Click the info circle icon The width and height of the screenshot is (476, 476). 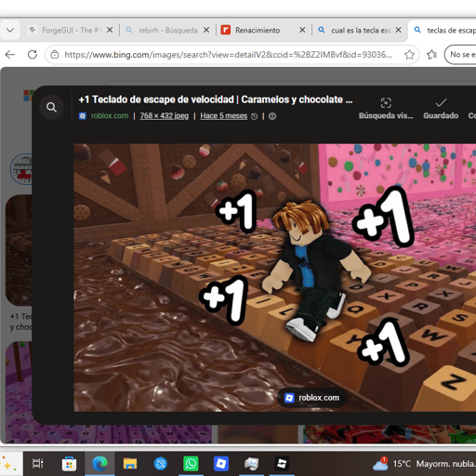(x=272, y=116)
